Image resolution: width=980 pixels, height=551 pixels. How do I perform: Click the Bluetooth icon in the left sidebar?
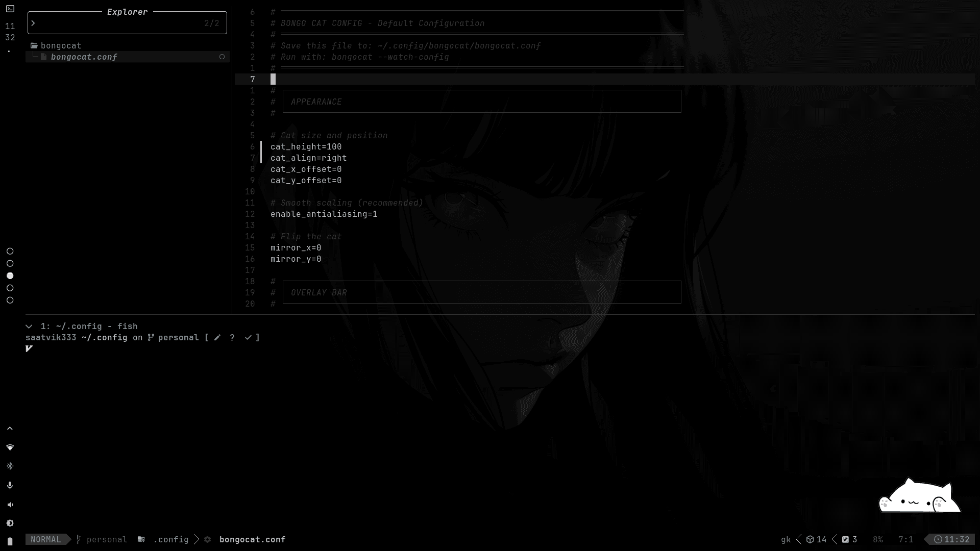[x=10, y=465]
